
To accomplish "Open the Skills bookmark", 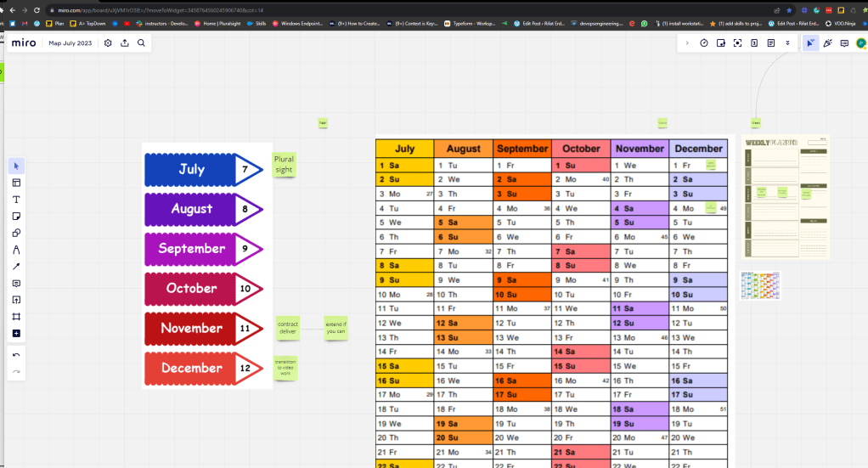I will [256, 23].
